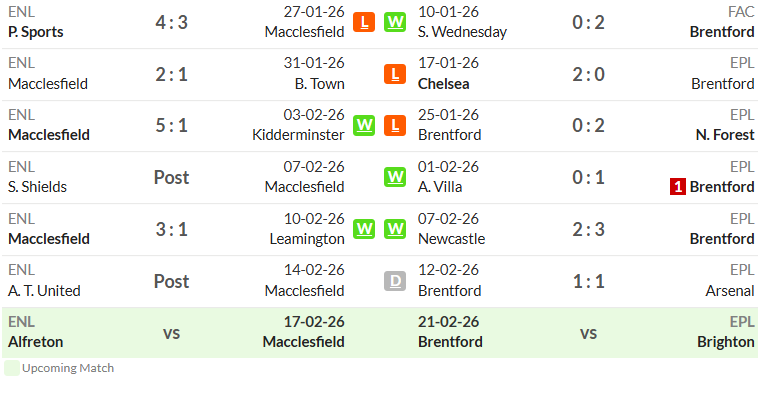Click the green W badge beside Newcastle
758x393 pixels.
[x=395, y=229]
